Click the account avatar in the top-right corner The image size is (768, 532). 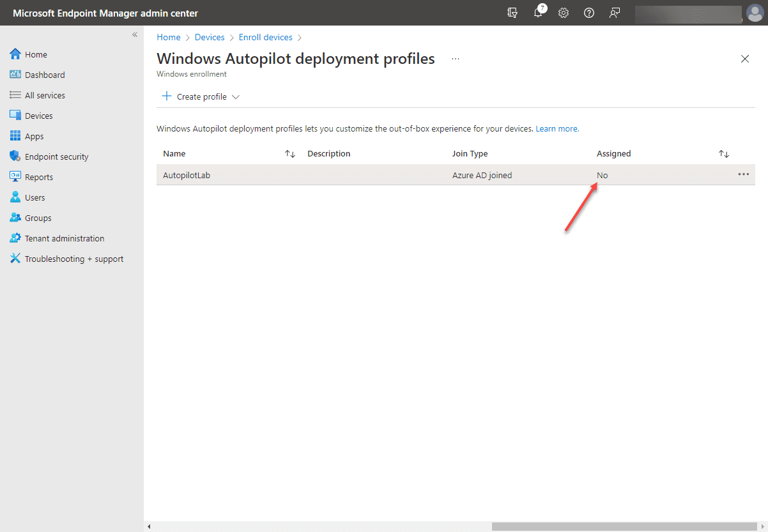pyautogui.click(x=755, y=13)
